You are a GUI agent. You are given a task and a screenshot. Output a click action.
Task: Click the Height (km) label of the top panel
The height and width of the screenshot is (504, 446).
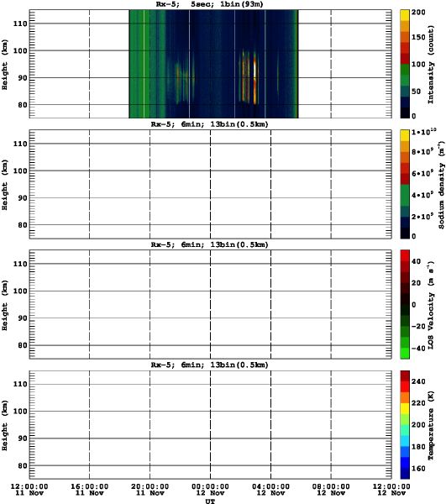[4, 65]
